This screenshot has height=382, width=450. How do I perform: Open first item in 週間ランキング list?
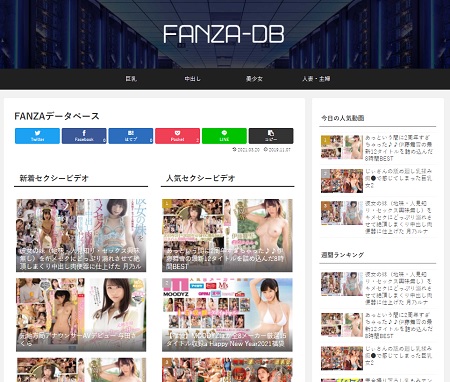coord(377,288)
